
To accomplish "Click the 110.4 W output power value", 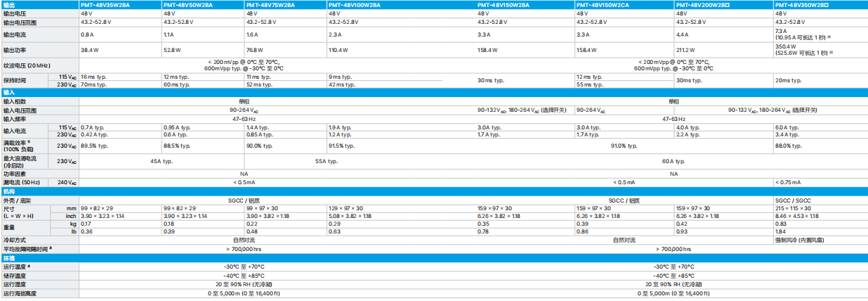I will point(339,50).
